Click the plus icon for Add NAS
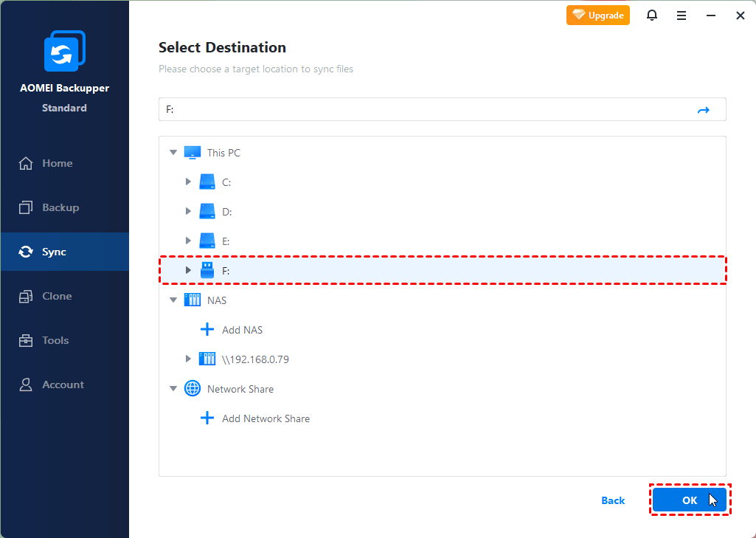756x538 pixels. pyautogui.click(x=207, y=330)
